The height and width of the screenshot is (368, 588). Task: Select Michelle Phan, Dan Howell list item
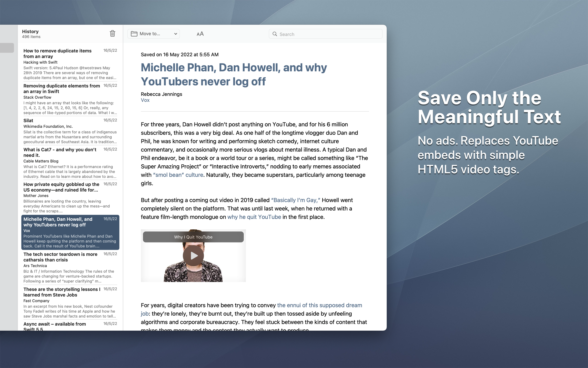[x=70, y=232]
